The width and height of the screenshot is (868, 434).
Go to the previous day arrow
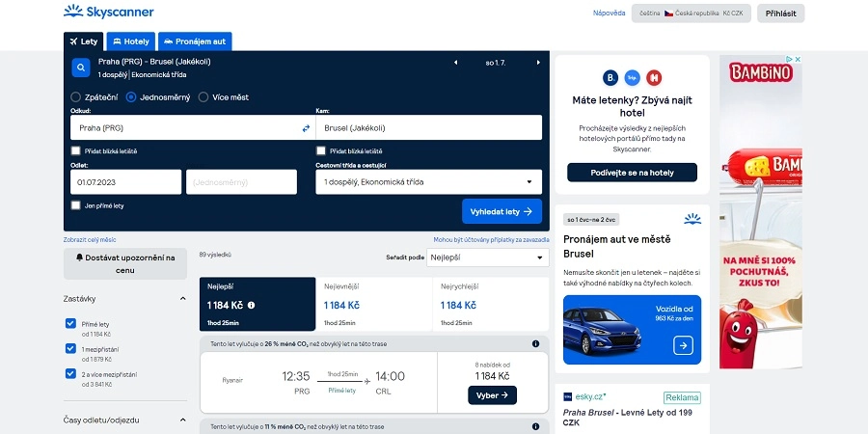click(x=455, y=63)
